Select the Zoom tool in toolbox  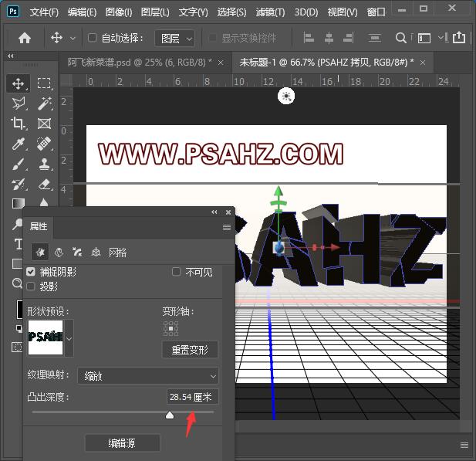click(17, 283)
